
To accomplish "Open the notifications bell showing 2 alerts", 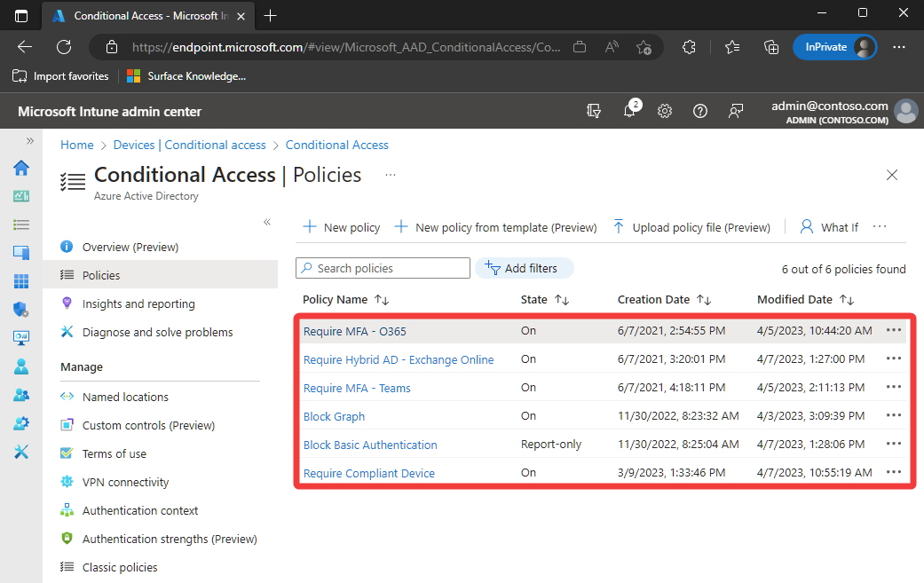I will pyautogui.click(x=630, y=111).
